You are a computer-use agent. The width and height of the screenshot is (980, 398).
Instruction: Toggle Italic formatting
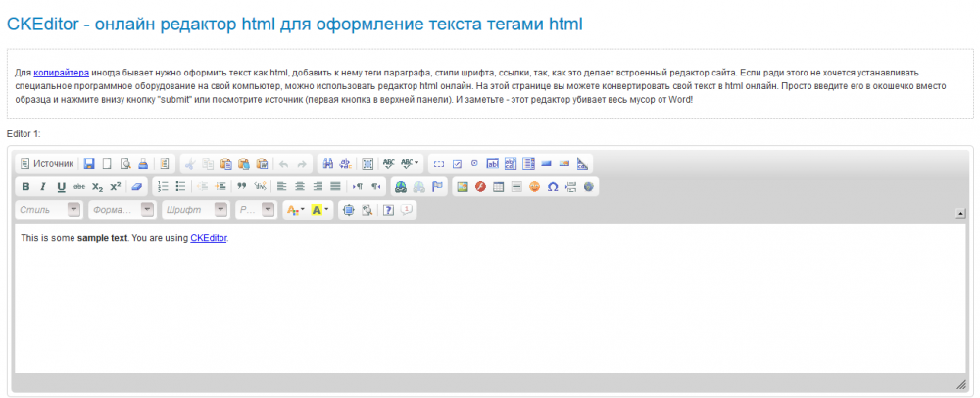click(x=43, y=186)
